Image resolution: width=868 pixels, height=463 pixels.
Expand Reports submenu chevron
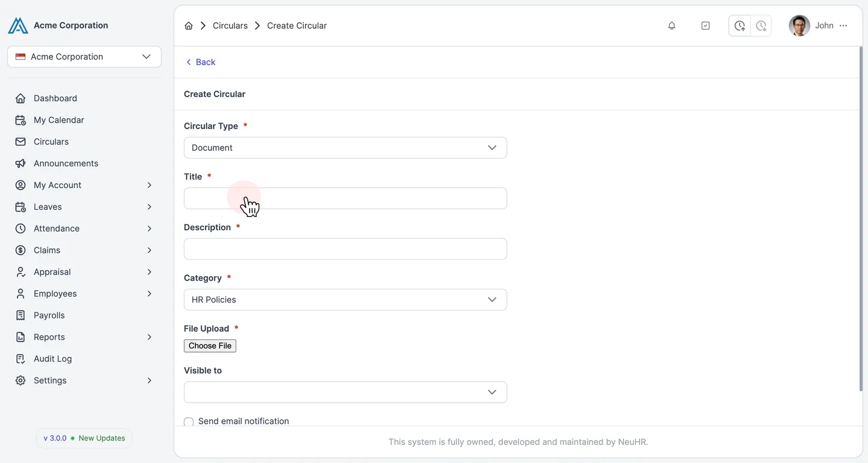point(149,337)
